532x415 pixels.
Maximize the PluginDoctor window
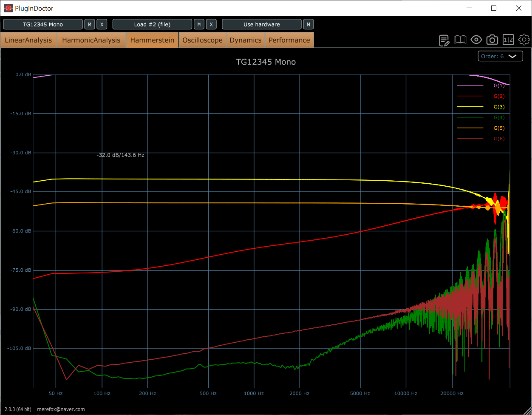point(494,8)
